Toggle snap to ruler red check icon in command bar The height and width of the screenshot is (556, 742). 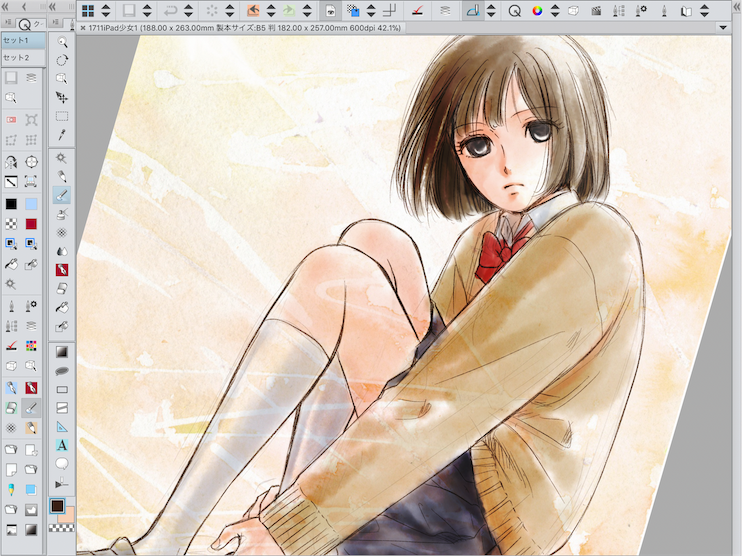coord(417,10)
